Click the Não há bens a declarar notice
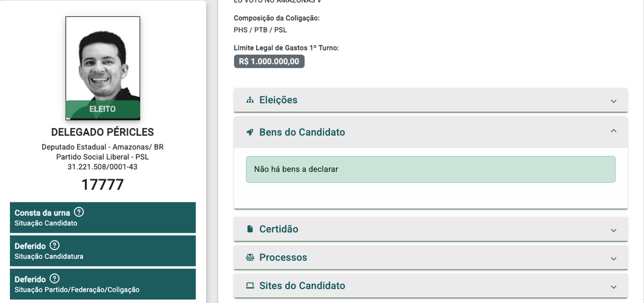The image size is (644, 303). [x=430, y=169]
